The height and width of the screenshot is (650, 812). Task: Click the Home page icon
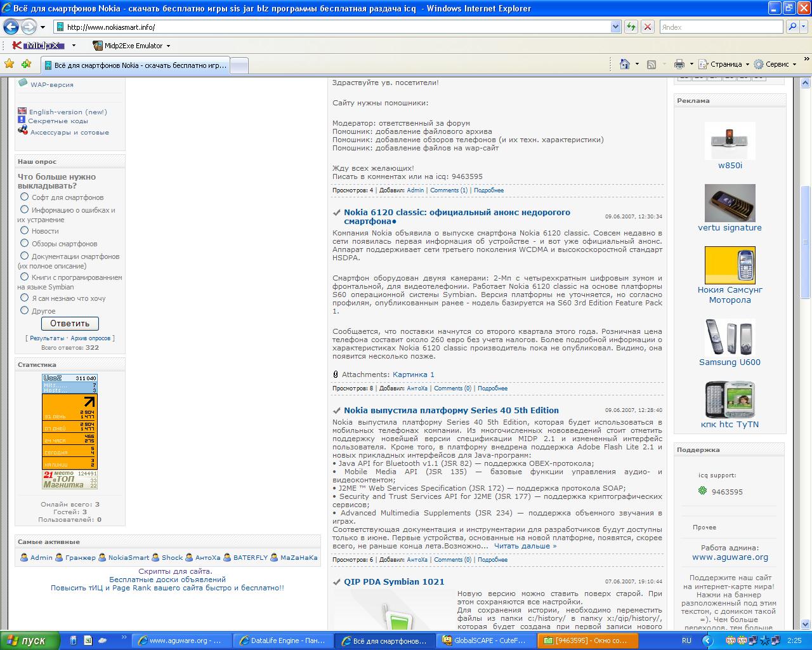tap(625, 64)
